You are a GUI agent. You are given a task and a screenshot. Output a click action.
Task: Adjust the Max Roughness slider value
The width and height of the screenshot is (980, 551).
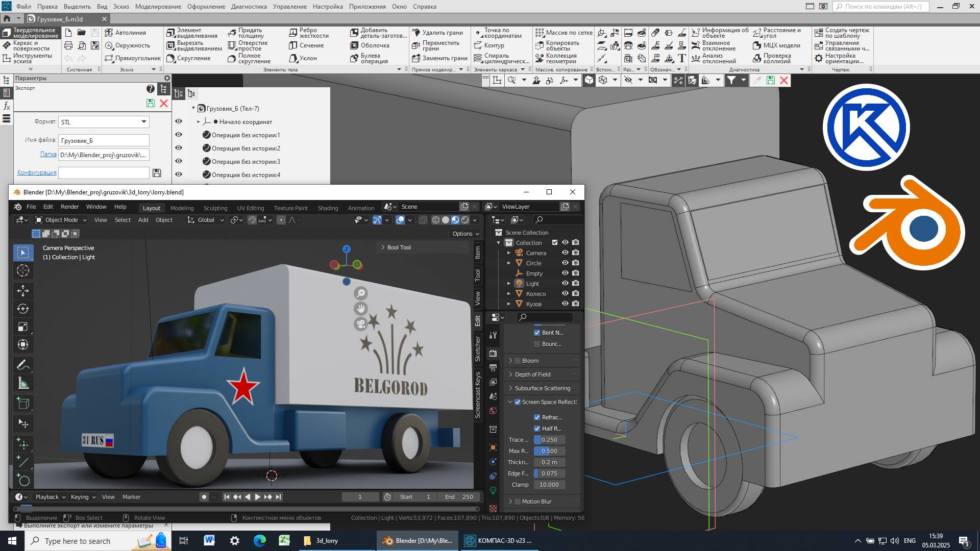549,451
